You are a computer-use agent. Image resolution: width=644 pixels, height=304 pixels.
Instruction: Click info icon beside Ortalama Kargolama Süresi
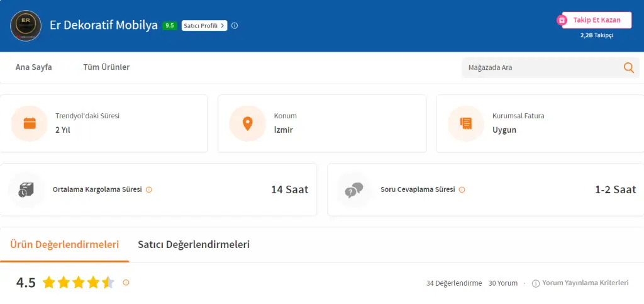coord(149,189)
